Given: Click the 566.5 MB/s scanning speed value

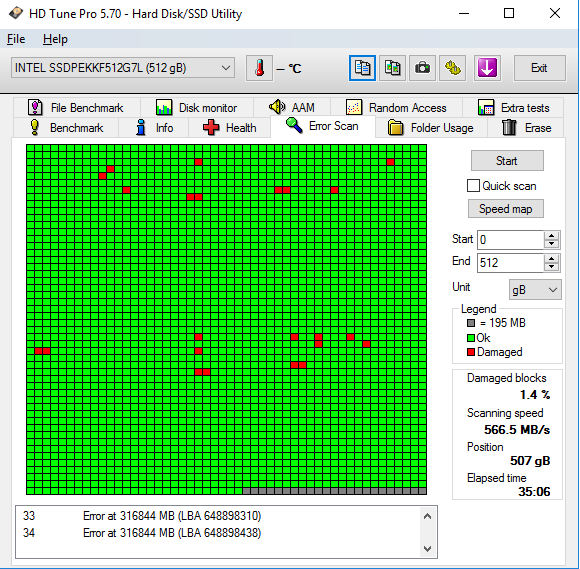Looking at the screenshot, I should [x=517, y=430].
